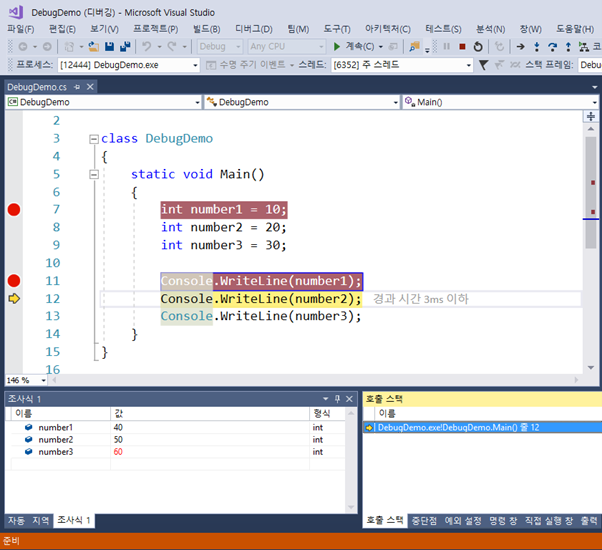Click the Save All toolbar icon
This screenshot has width=602, height=550.
pos(125,46)
